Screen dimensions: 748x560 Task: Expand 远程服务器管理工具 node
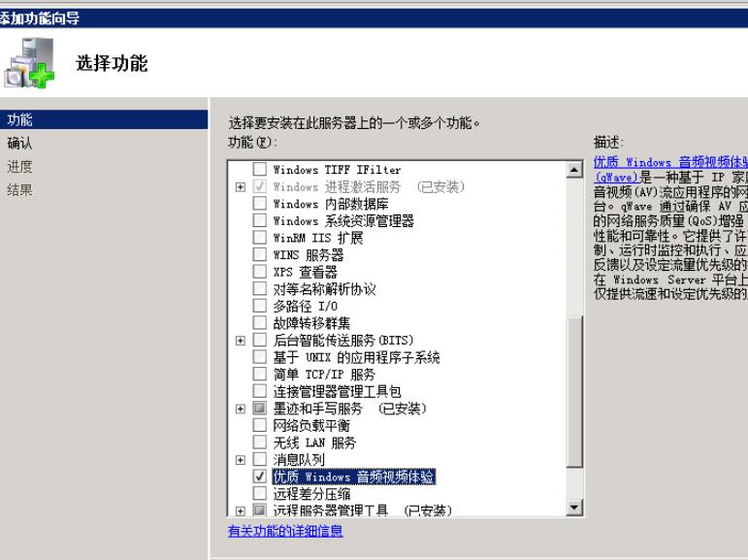241,511
